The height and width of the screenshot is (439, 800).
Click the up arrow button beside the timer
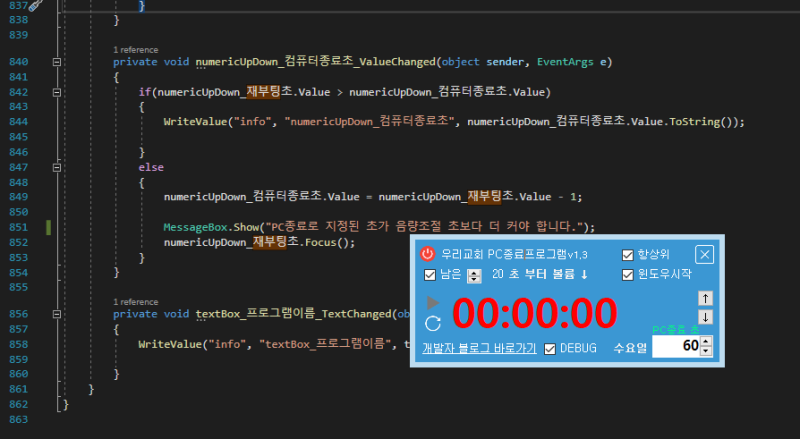(705, 299)
